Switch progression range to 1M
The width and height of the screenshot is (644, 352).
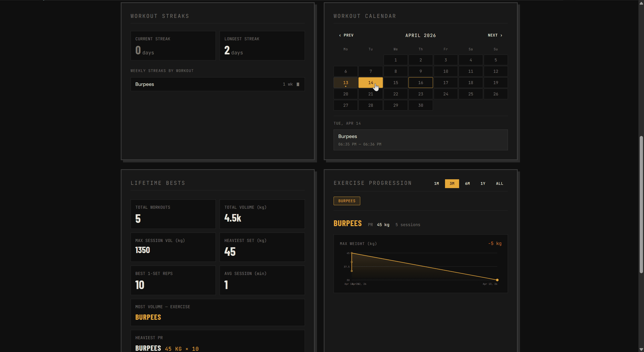[x=436, y=184]
